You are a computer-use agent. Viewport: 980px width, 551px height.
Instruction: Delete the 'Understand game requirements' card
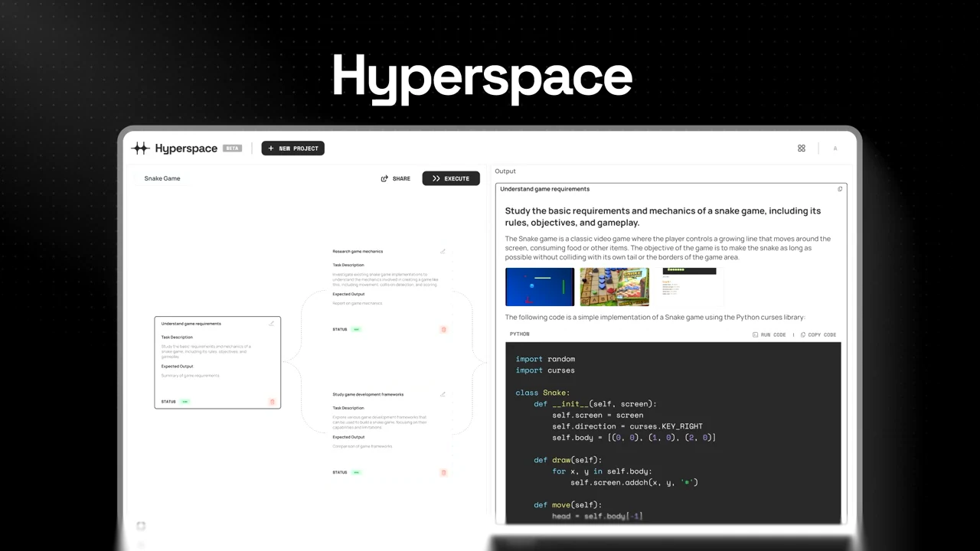point(272,402)
